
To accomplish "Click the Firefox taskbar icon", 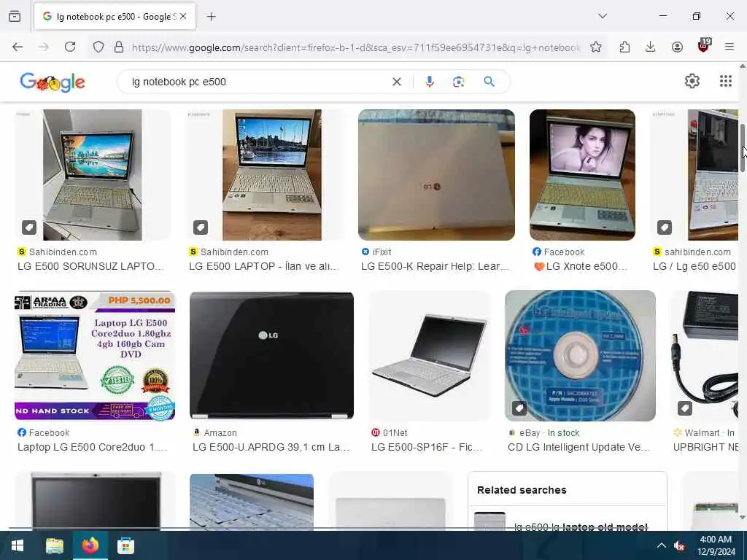I will pyautogui.click(x=90, y=545).
